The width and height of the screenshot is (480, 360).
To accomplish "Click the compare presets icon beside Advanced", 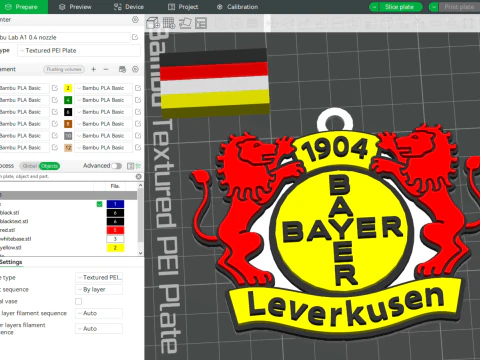I will pos(130,166).
